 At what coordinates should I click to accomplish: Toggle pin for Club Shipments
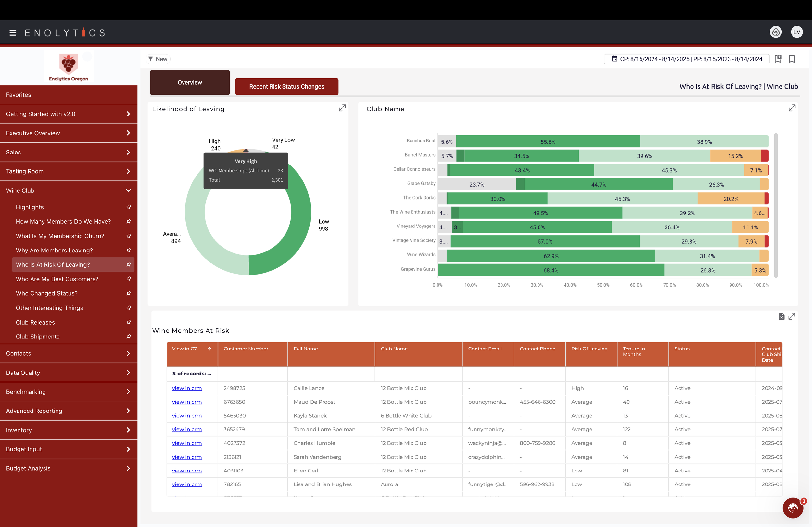129,337
